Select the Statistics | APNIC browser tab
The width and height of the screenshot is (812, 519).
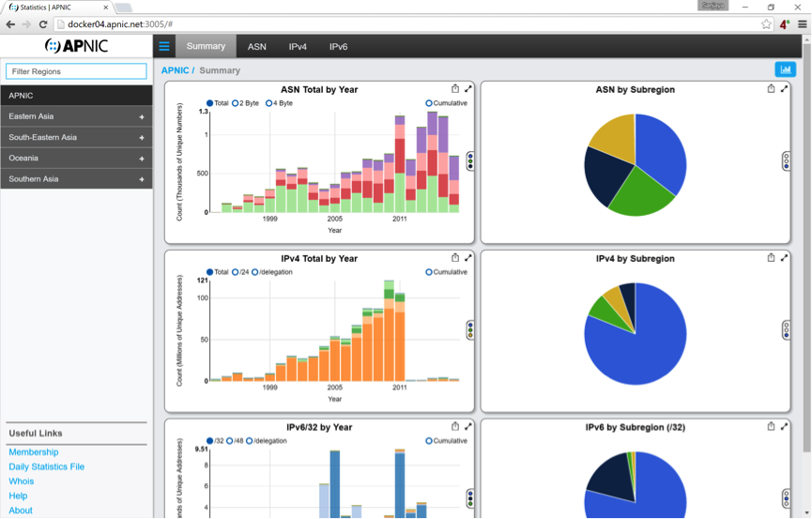(56, 8)
